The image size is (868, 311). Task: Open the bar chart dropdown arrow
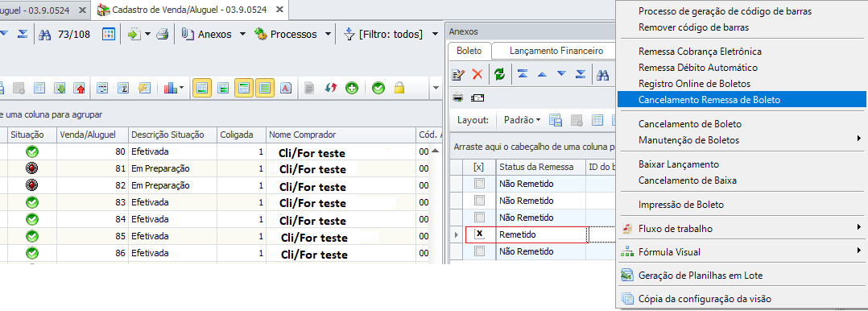tap(182, 88)
